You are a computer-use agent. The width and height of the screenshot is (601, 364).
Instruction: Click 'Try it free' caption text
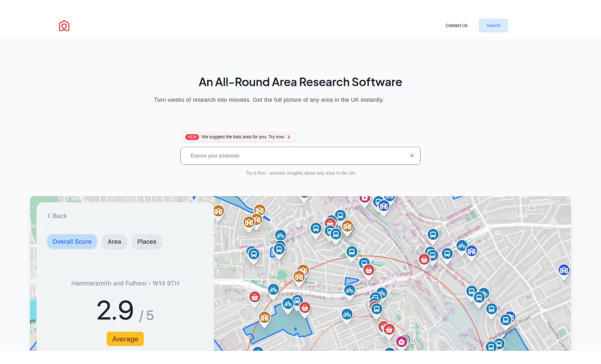(300, 173)
